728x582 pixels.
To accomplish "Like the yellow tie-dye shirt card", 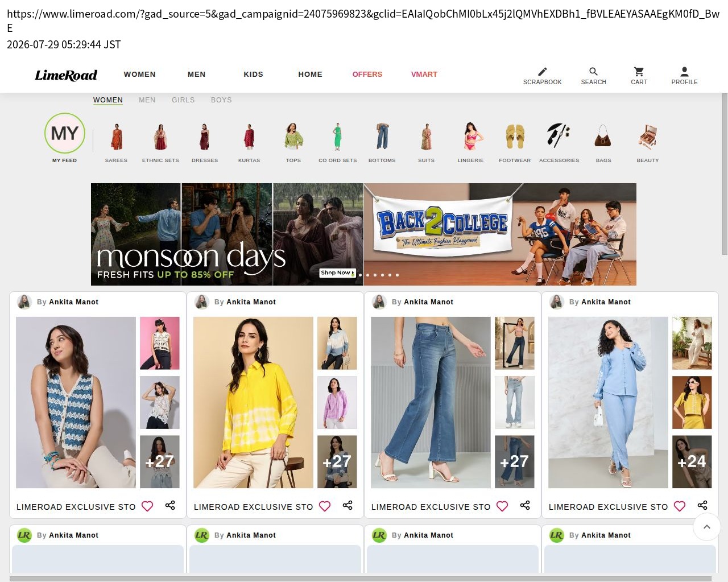I will pyautogui.click(x=325, y=506).
